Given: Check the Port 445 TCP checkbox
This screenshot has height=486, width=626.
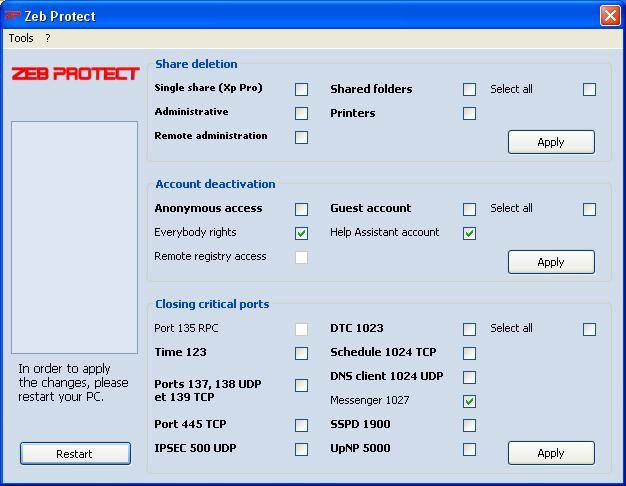Looking at the screenshot, I should pyautogui.click(x=301, y=425).
